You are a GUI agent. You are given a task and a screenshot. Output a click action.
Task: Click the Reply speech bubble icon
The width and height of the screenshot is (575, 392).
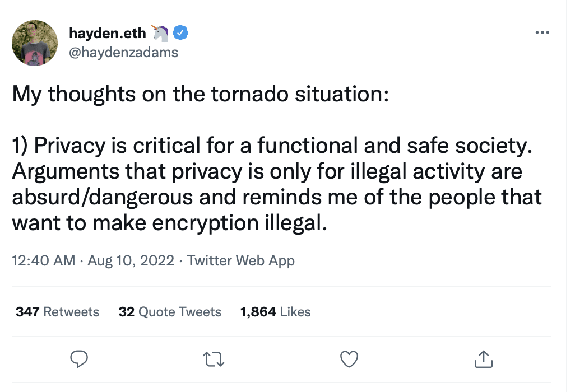click(79, 359)
